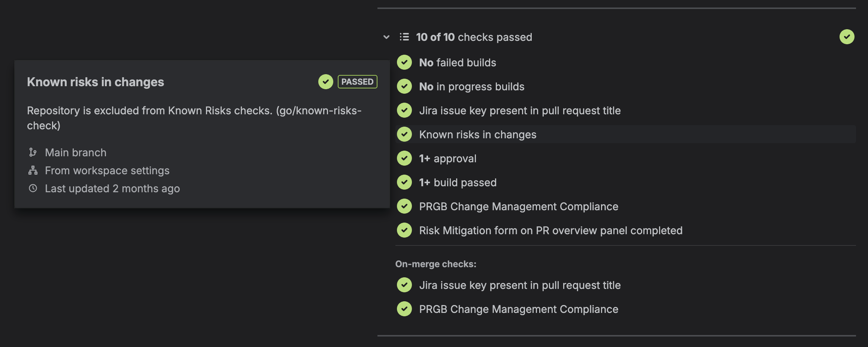This screenshot has height=347, width=868.
Task: Select the 1+ build passed check
Action: click(x=458, y=182)
